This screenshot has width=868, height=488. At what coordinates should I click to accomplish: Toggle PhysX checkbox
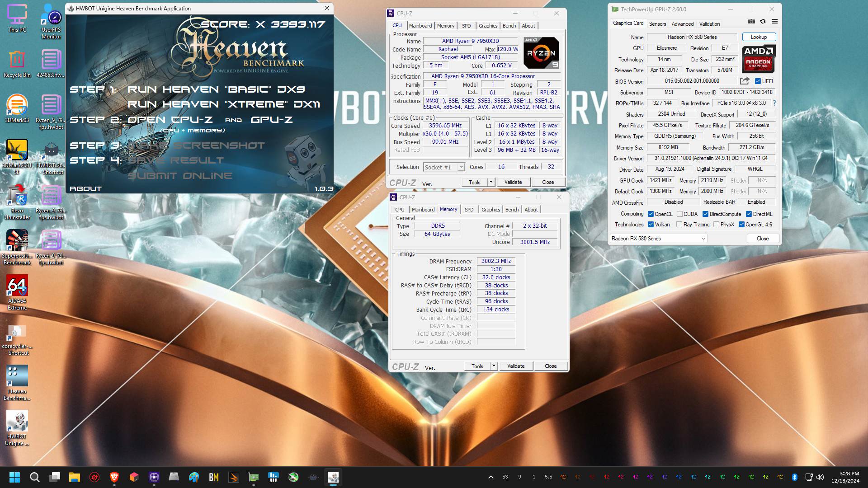716,225
